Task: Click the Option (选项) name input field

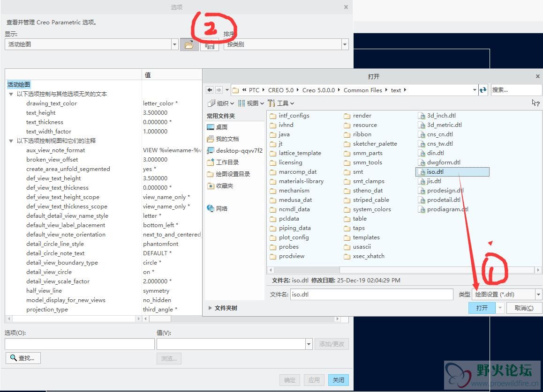Action: [79, 344]
